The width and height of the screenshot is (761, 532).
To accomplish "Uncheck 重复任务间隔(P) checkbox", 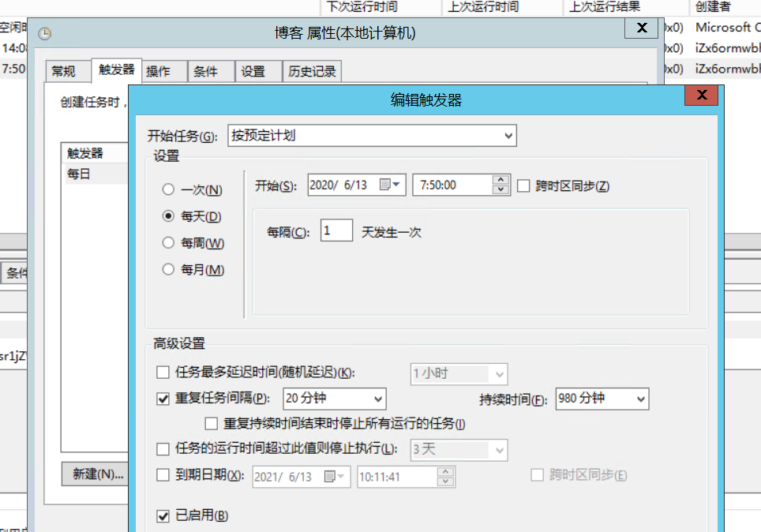I will pos(163,399).
